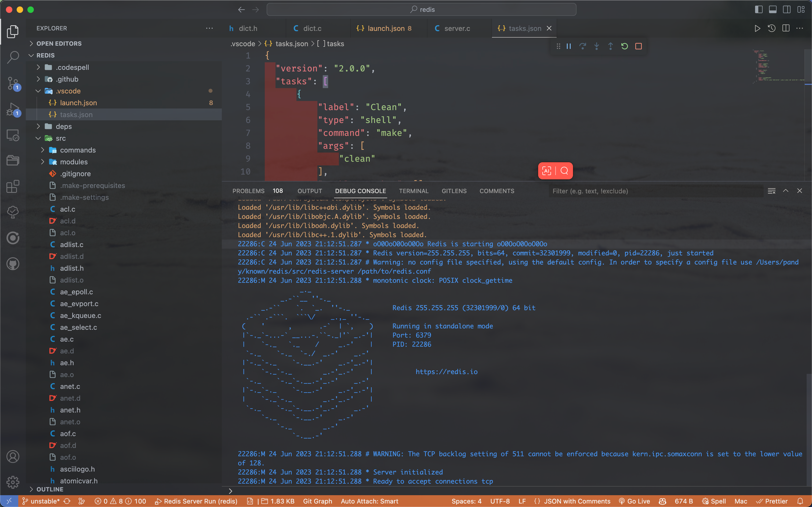This screenshot has width=812, height=507.
Task: Open the Run and Debug view
Action: 13,109
